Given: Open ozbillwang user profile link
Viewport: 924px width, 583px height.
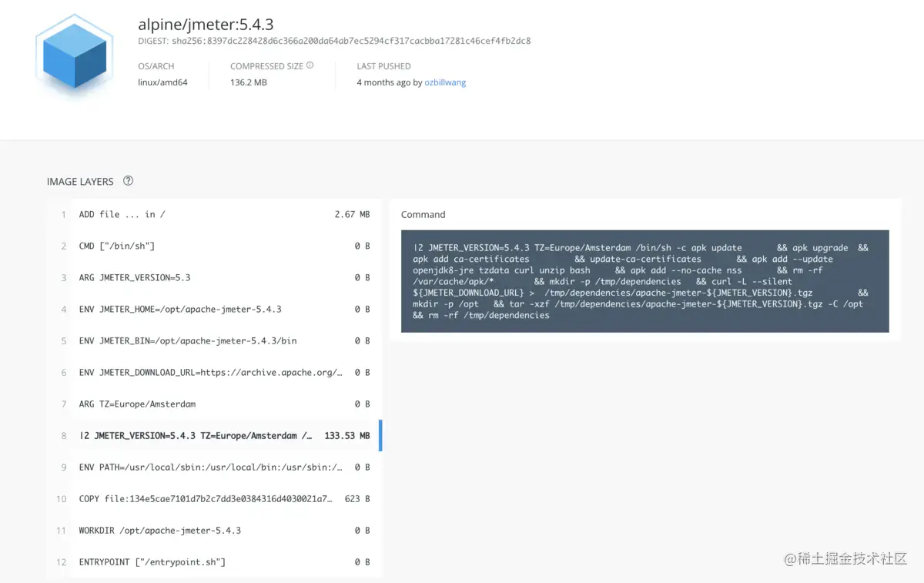Looking at the screenshot, I should coord(445,82).
